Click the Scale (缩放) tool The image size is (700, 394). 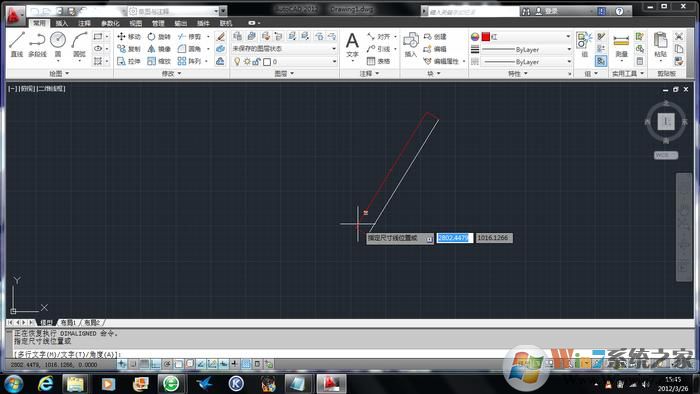[x=159, y=61]
